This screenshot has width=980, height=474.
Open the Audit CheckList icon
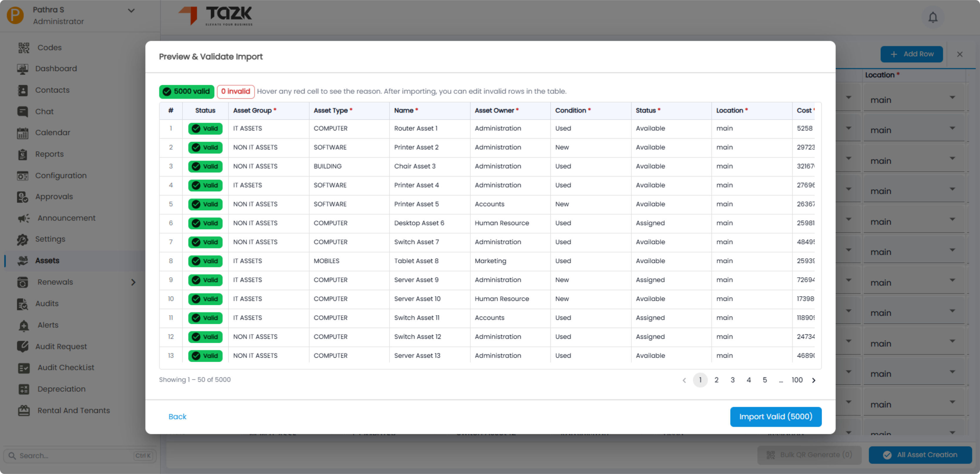(x=23, y=368)
